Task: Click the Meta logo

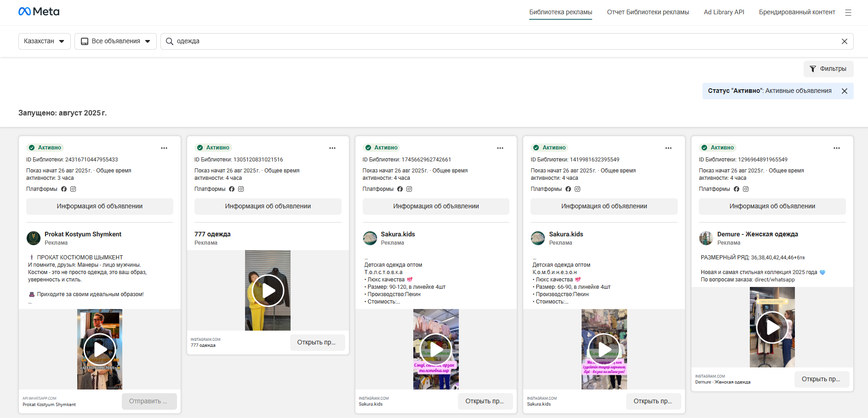Action: pos(39,11)
